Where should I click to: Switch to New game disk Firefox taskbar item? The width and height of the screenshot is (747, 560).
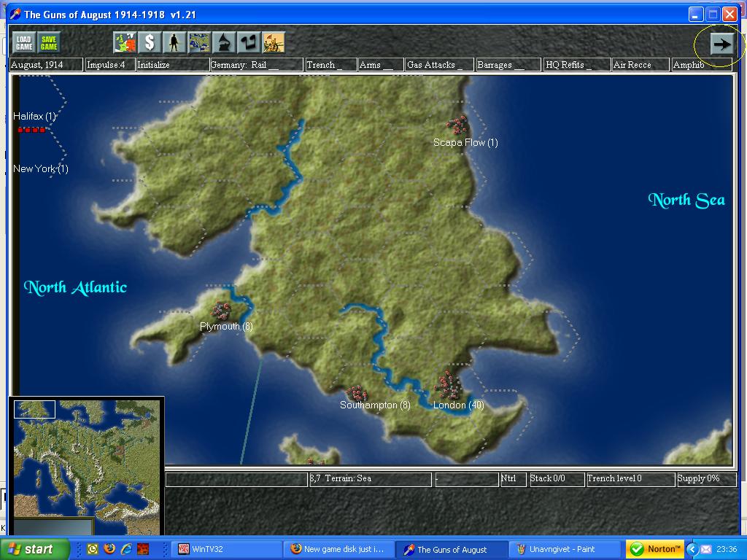[339, 549]
